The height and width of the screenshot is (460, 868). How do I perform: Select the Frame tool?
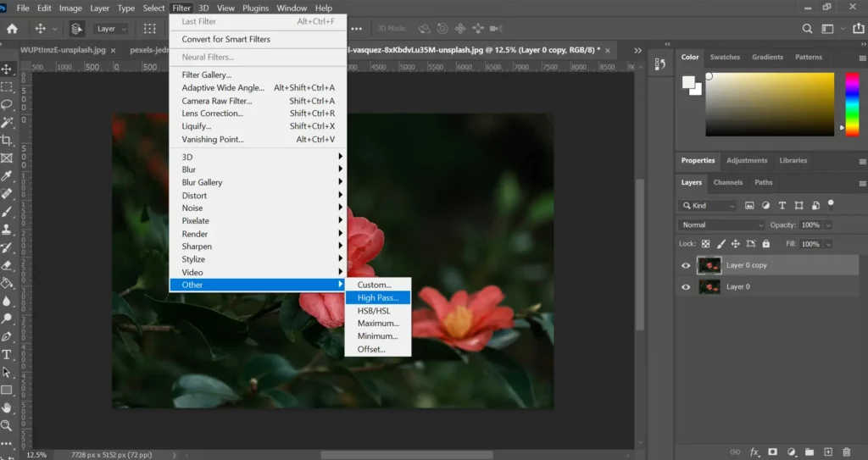click(7, 158)
